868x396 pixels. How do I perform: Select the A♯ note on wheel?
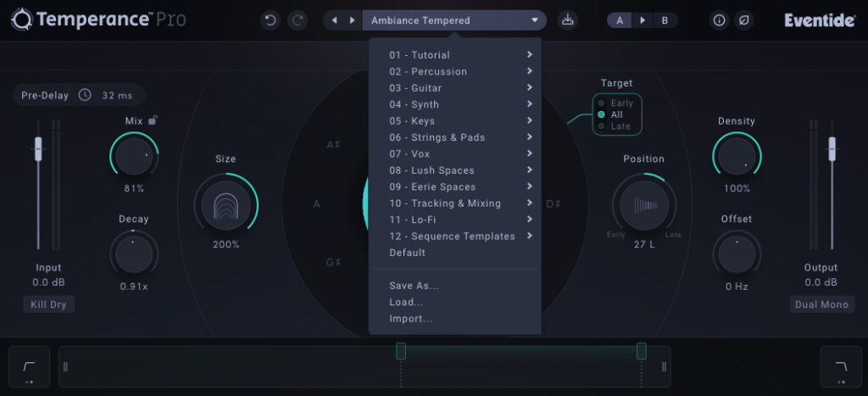coord(333,145)
